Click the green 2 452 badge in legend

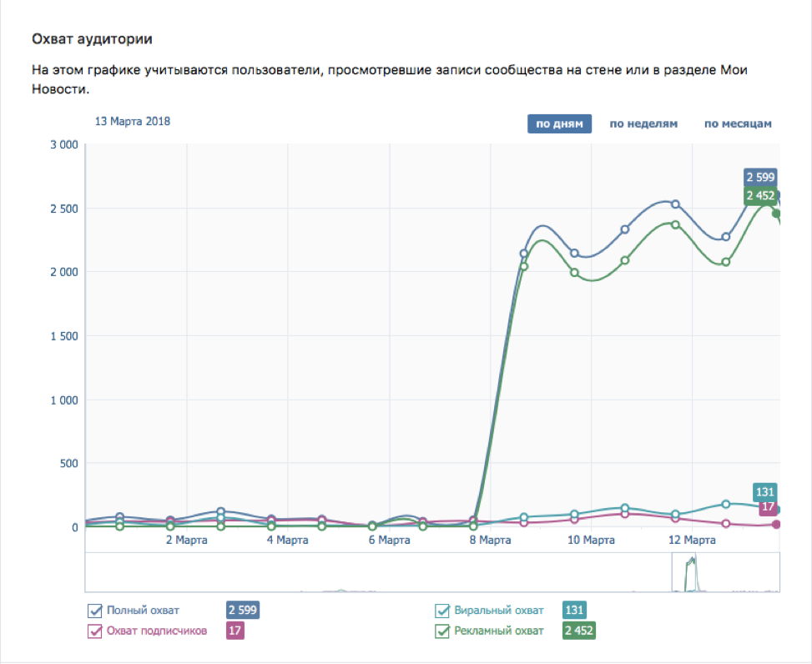point(578,631)
